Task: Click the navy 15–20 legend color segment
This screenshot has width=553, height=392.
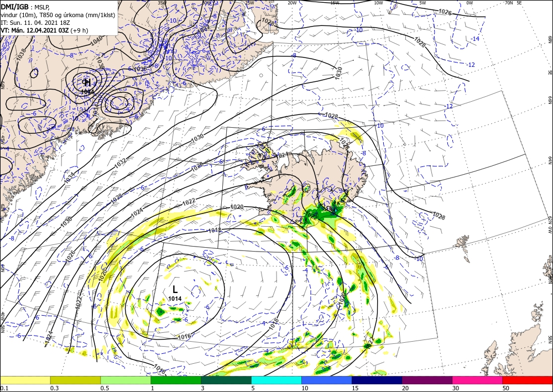Action: 377,380
